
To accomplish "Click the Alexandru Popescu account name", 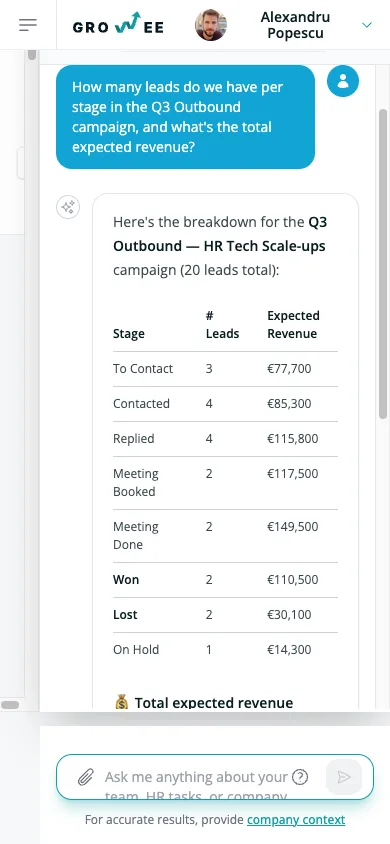I will click(295, 25).
